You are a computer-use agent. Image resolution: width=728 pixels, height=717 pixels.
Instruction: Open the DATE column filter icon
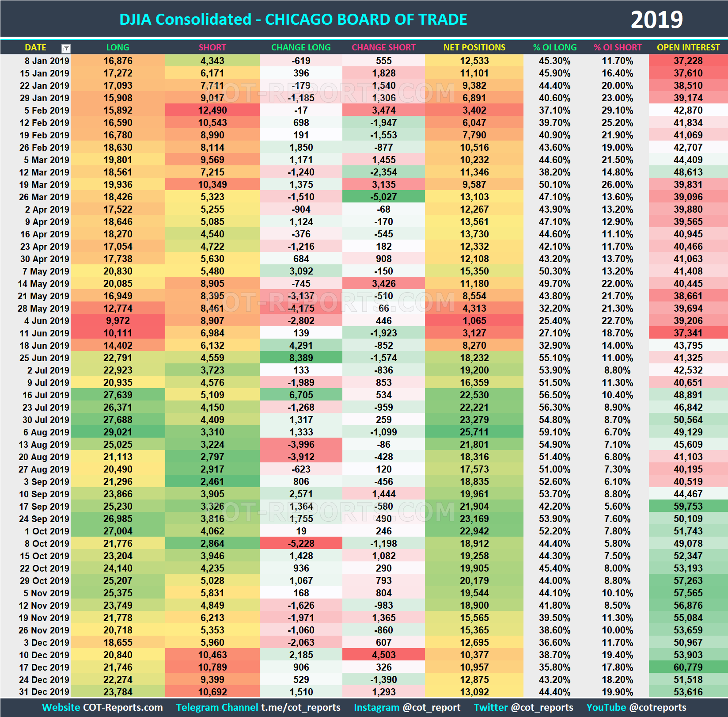[x=66, y=48]
